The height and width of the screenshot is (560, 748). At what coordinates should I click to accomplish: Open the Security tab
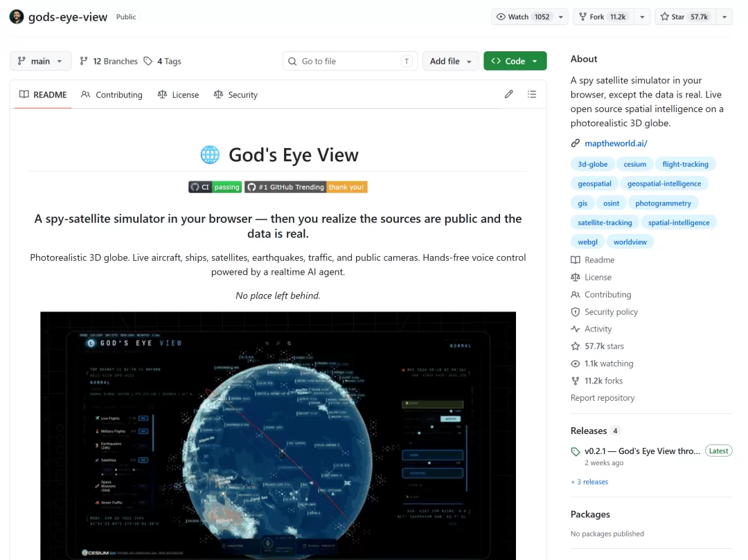[235, 94]
